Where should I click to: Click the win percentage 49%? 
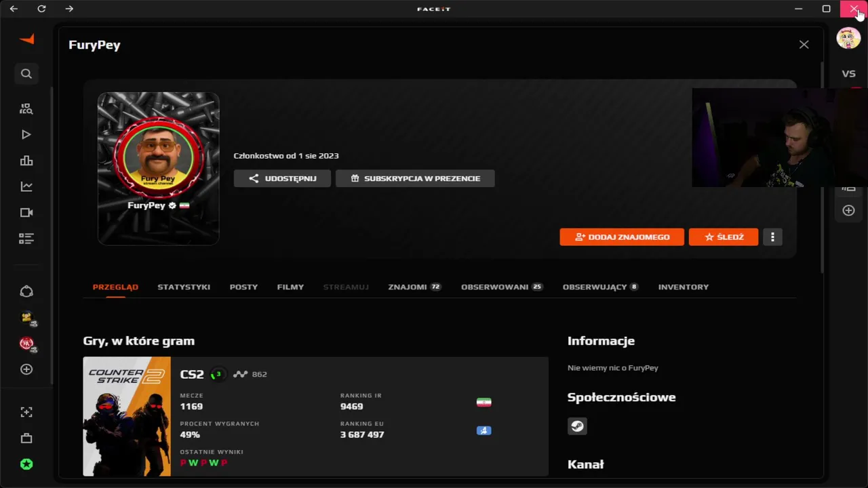(x=189, y=434)
